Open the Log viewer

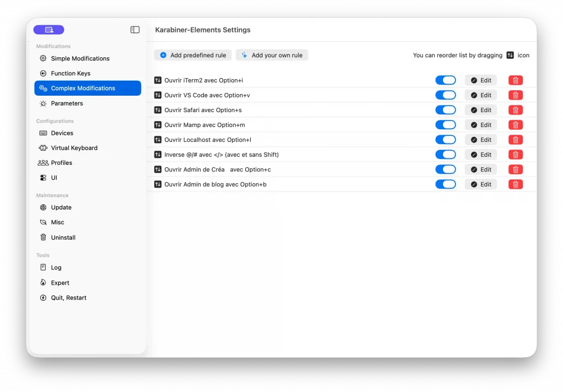click(x=56, y=267)
